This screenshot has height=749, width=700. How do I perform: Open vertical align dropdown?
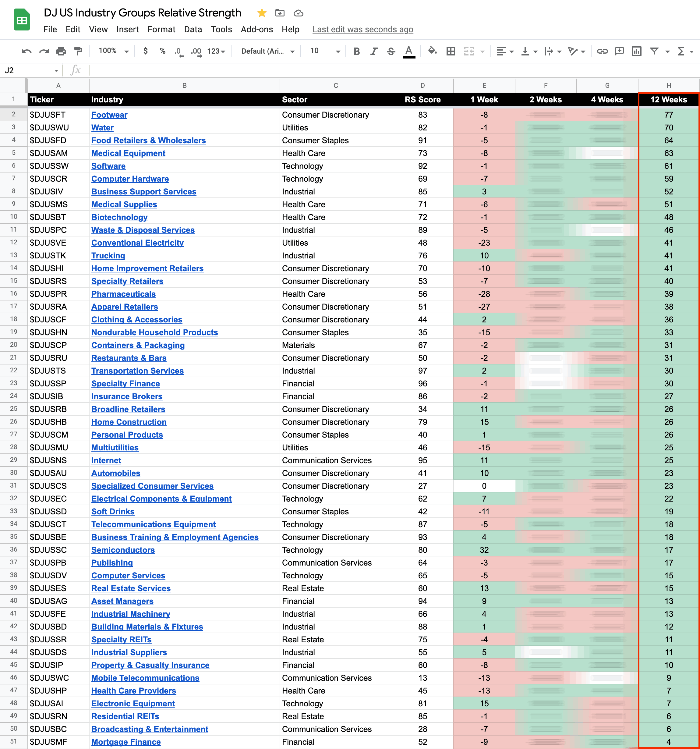[x=529, y=51]
